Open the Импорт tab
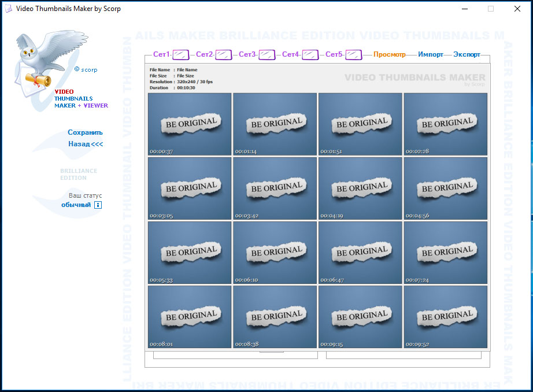This screenshot has width=533, height=392. pyautogui.click(x=431, y=54)
